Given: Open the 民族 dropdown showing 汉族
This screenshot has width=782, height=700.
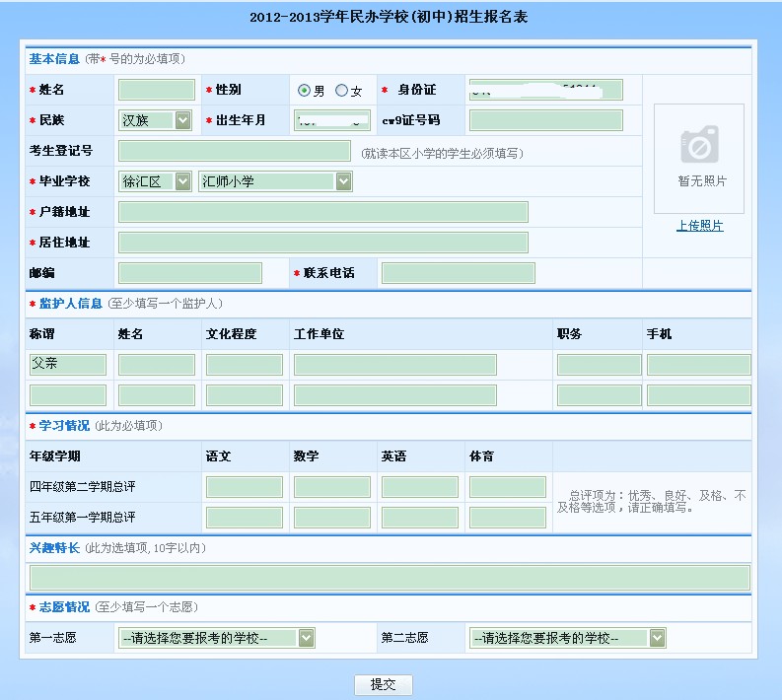Looking at the screenshot, I should coord(156,120).
